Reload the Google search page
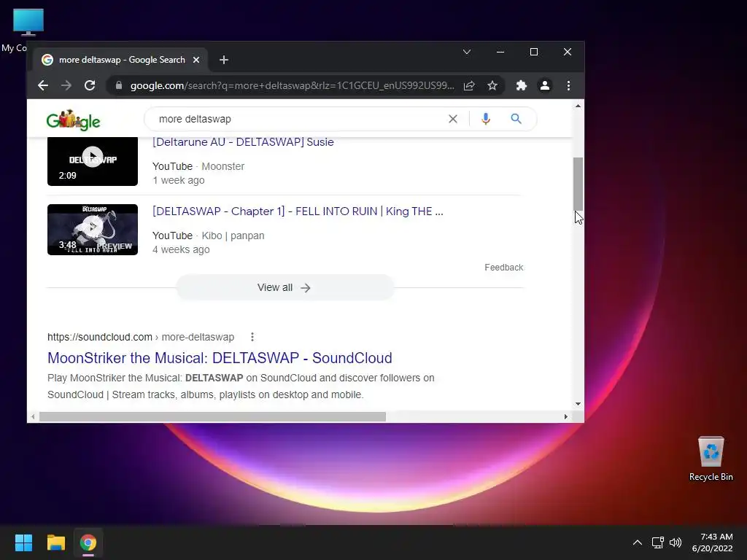Image resolution: width=747 pixels, height=560 pixels. 90,86
